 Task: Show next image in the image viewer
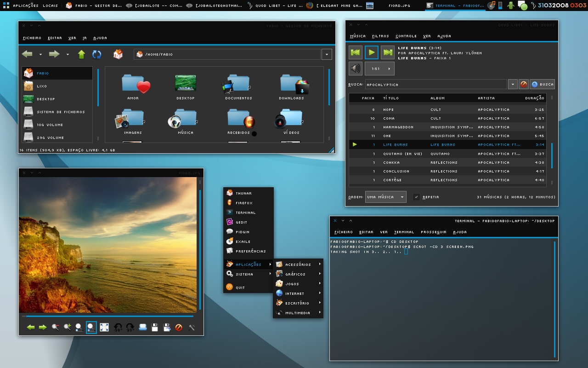[x=43, y=328]
